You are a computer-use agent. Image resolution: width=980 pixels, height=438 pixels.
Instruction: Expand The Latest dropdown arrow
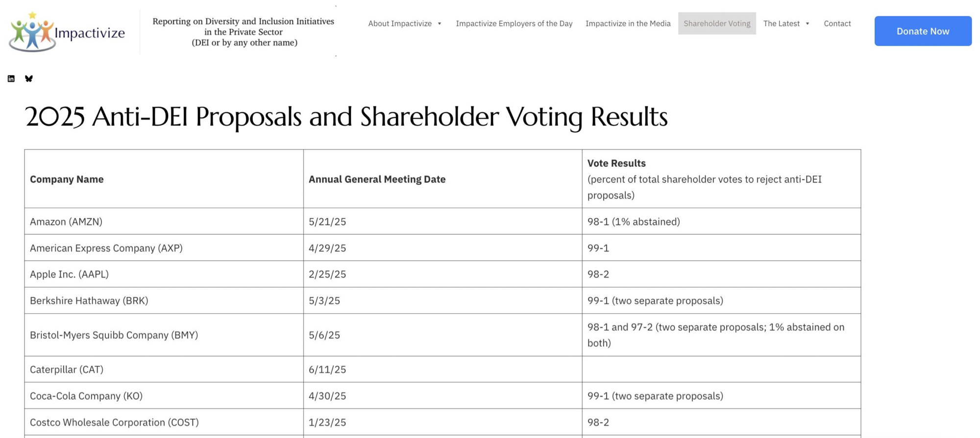point(808,24)
